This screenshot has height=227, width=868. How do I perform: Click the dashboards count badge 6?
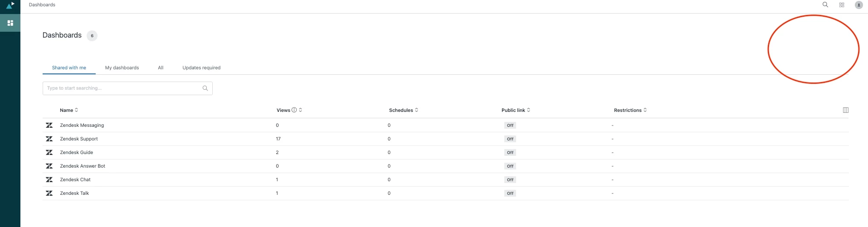click(92, 36)
